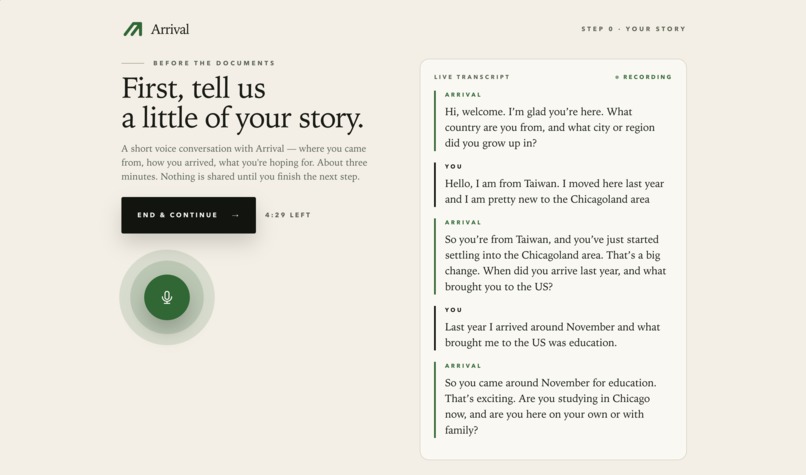Click the arrow on End & Continue
806x475 pixels.
(235, 215)
